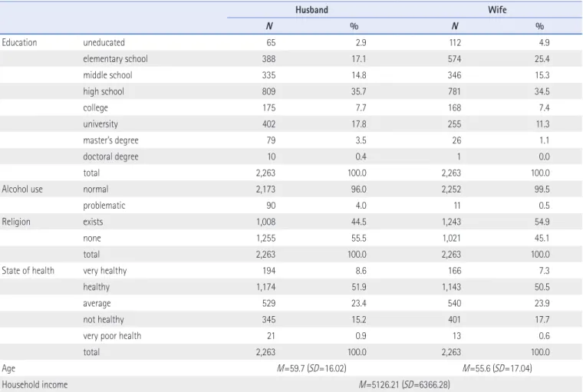Click the cell showing 90
The image size is (583, 392).
[271, 206]
